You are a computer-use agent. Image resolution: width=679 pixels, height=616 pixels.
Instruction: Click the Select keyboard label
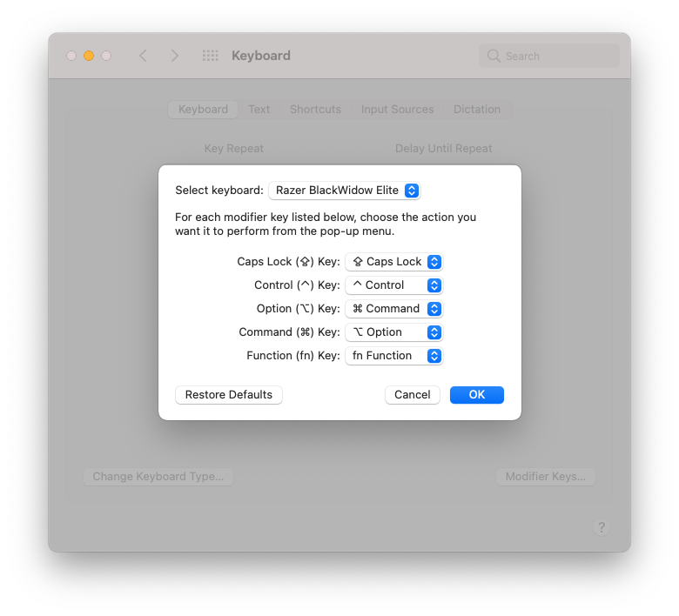[x=219, y=191]
